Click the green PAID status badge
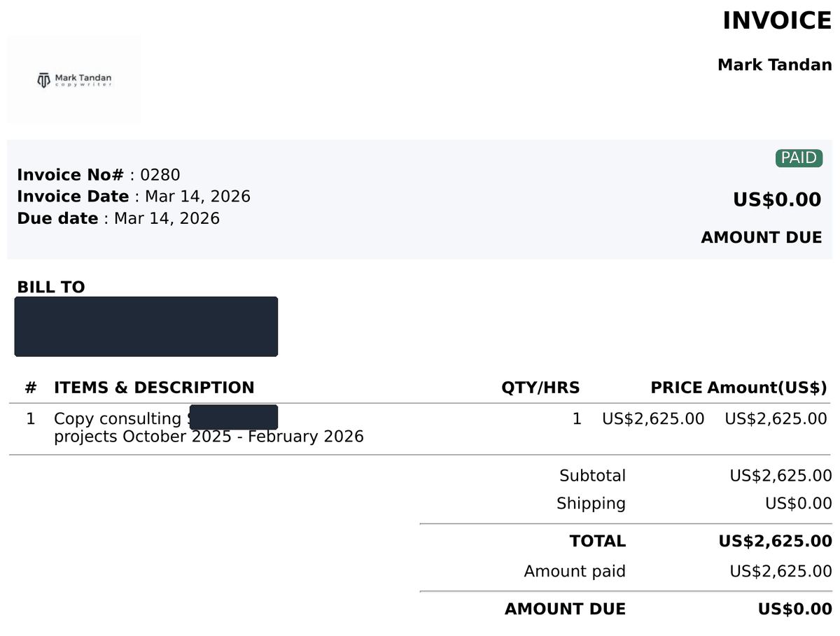Viewport: 840px width, 636px height. coord(799,158)
